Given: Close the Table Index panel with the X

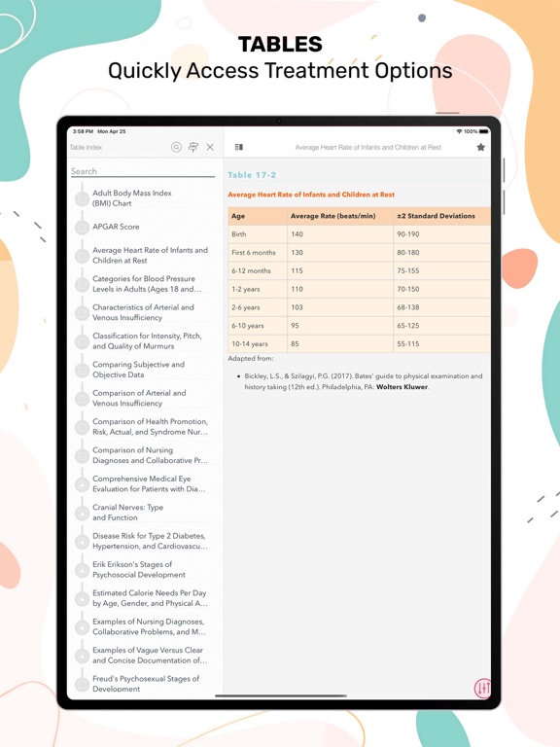Looking at the screenshot, I should (x=210, y=147).
